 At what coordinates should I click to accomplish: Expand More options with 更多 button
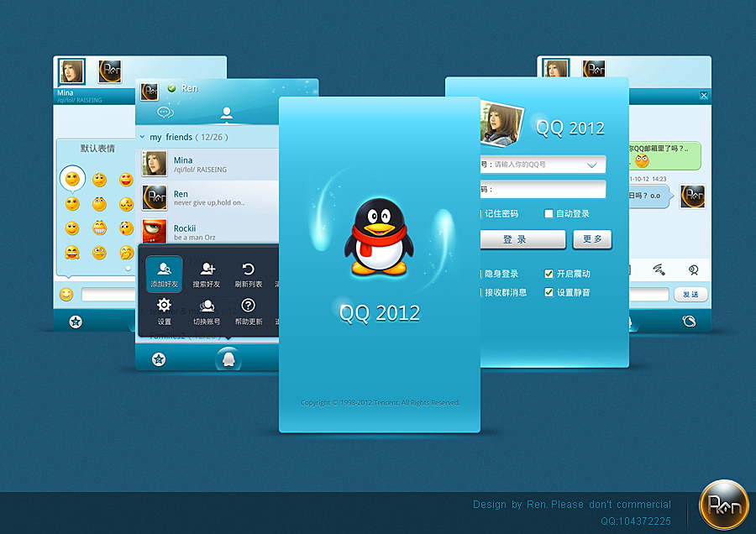click(x=592, y=239)
